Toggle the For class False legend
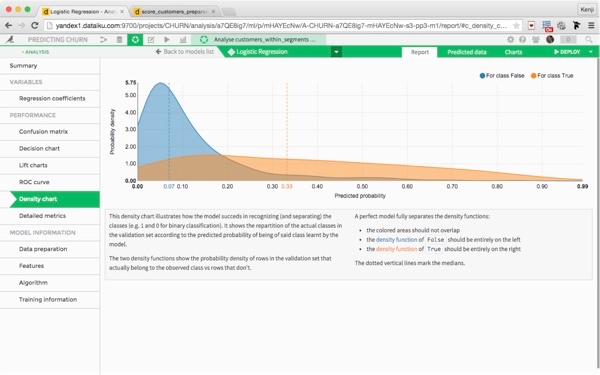This screenshot has width=600, height=375. coord(502,76)
